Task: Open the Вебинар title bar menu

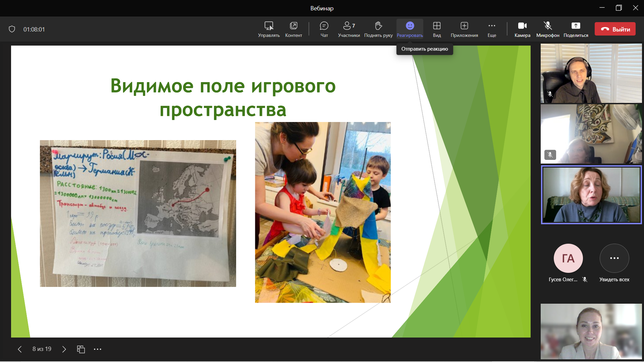Action: pos(322,8)
